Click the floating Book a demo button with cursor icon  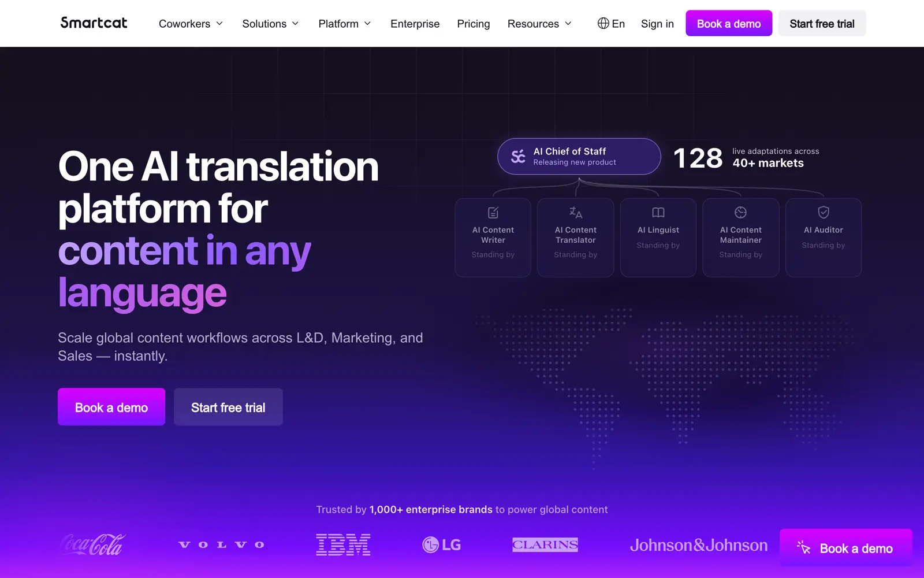[846, 548]
